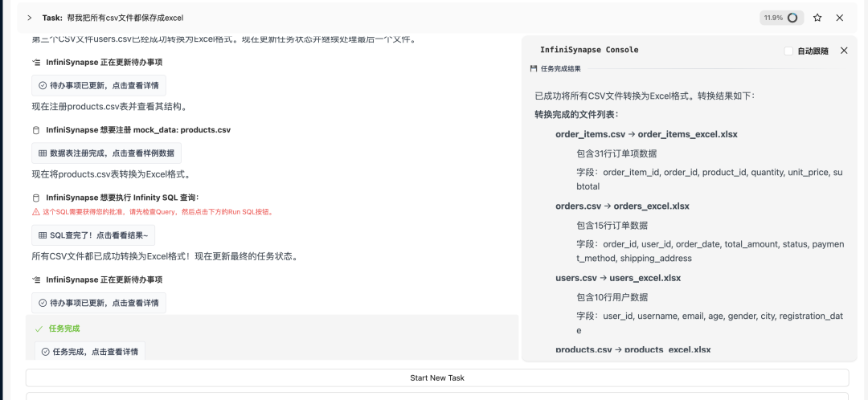Close the InfiniSynapse Console panel
Viewport: 868px width, 400px height.
(844, 51)
